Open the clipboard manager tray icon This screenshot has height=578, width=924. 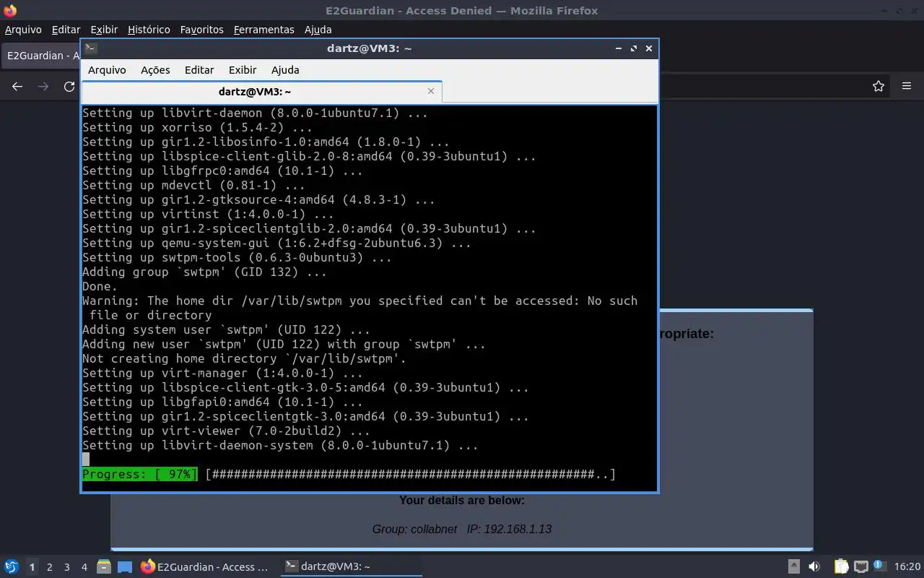tap(842, 567)
